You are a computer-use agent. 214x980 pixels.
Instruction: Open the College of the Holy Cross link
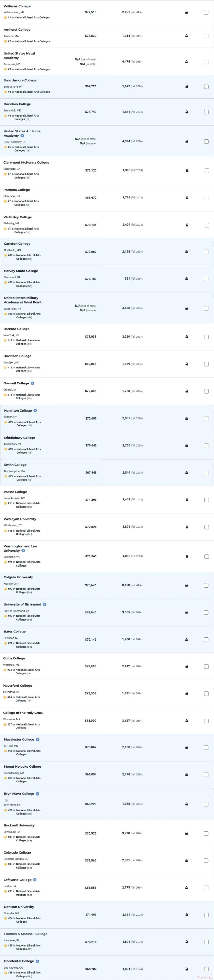[23, 713]
